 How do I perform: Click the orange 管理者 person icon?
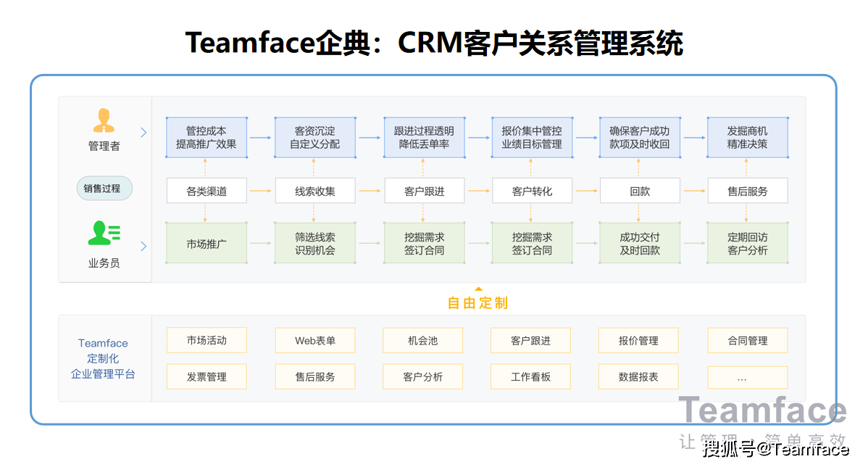coord(104,121)
